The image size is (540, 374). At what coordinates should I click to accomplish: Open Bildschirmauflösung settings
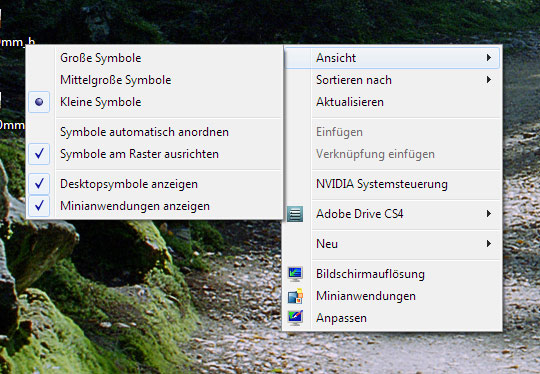coord(392,274)
